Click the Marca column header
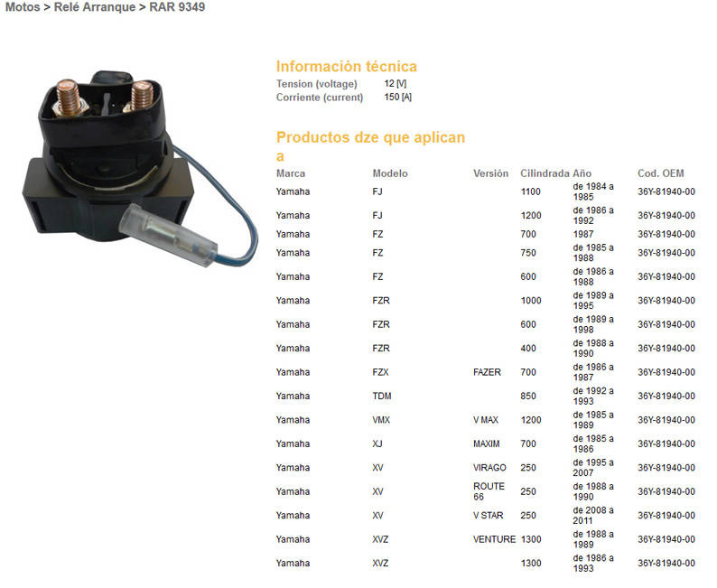 [x=291, y=173]
